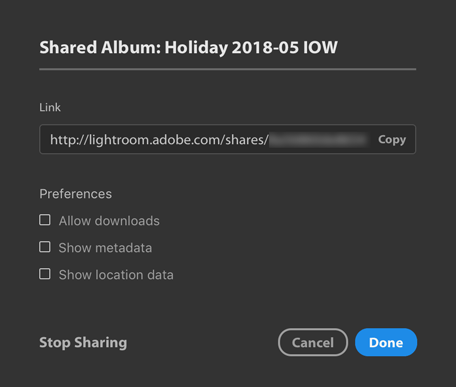Viewport: 456px width, 387px height.
Task: Click the word Sharing in Stop Sharing
Action: [101, 343]
